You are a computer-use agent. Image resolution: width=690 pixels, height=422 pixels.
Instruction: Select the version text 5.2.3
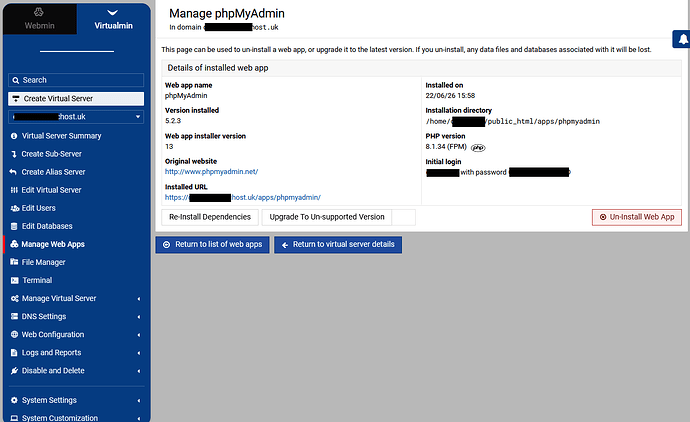(x=173, y=121)
